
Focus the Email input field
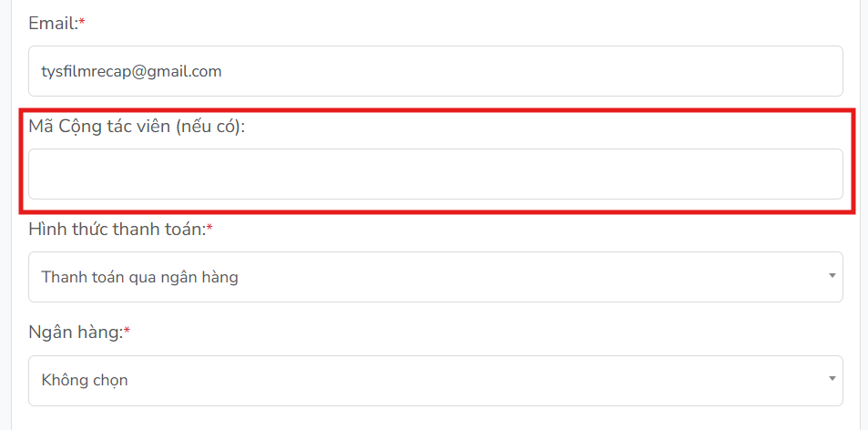pos(435,71)
